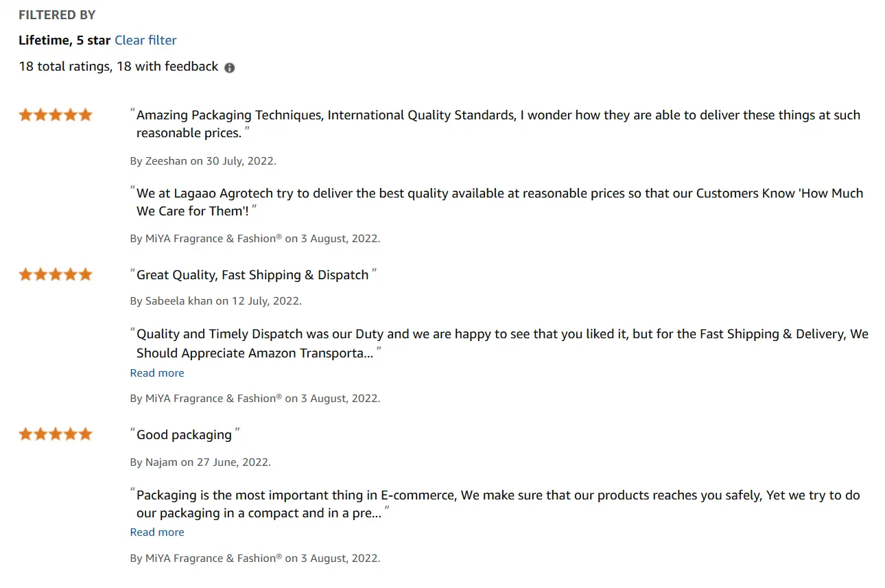This screenshot has height=588, width=885.
Task: Click the info icon next to feedback count
Action: [x=230, y=68]
